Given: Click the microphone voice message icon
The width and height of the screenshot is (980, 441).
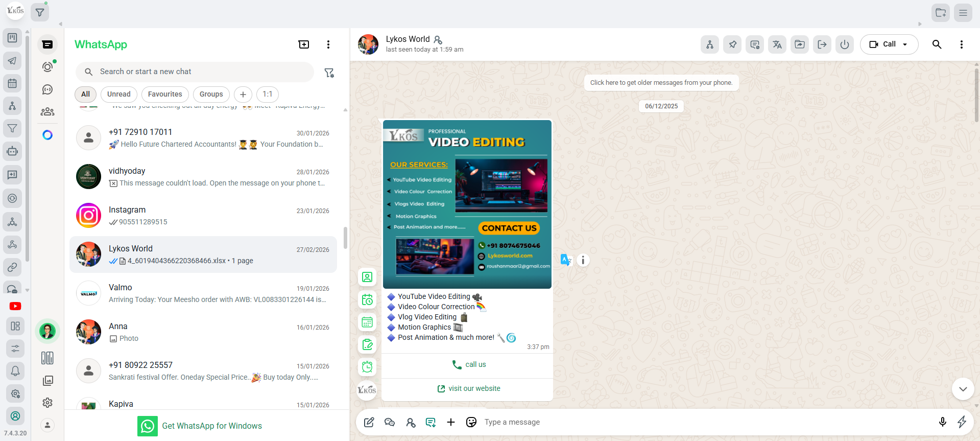Looking at the screenshot, I should tap(942, 422).
